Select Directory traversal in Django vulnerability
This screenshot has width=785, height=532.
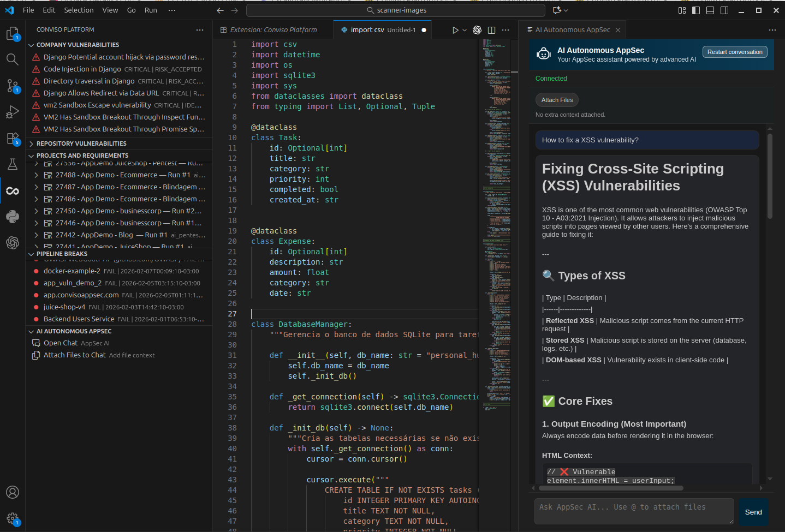click(118, 81)
